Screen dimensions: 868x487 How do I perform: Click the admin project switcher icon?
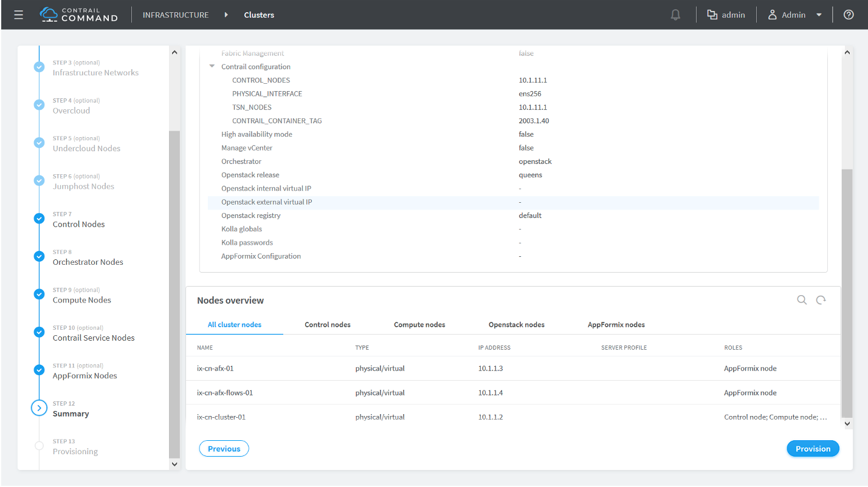712,15
